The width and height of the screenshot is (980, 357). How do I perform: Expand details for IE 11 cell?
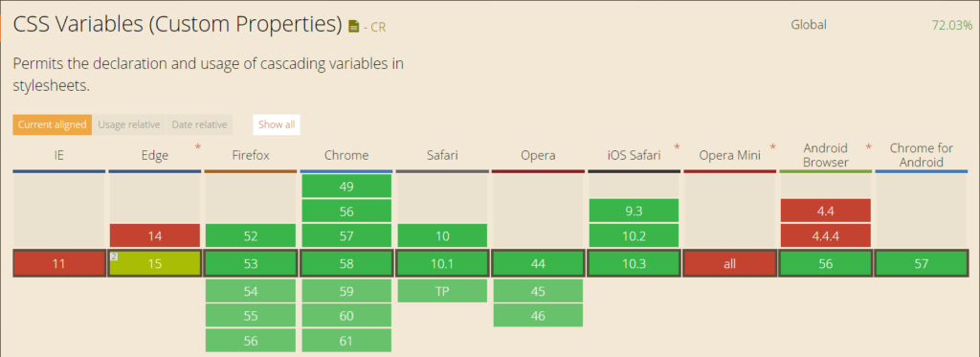[58, 264]
